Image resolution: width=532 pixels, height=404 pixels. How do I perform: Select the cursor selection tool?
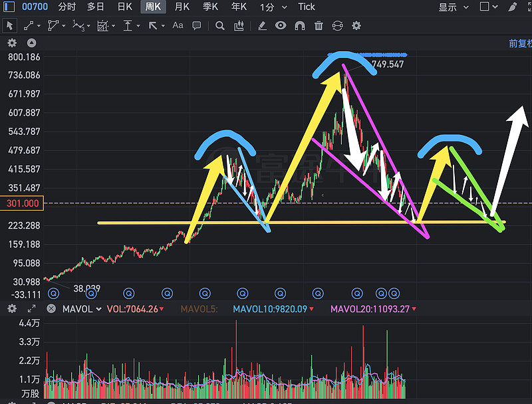(x=9, y=25)
